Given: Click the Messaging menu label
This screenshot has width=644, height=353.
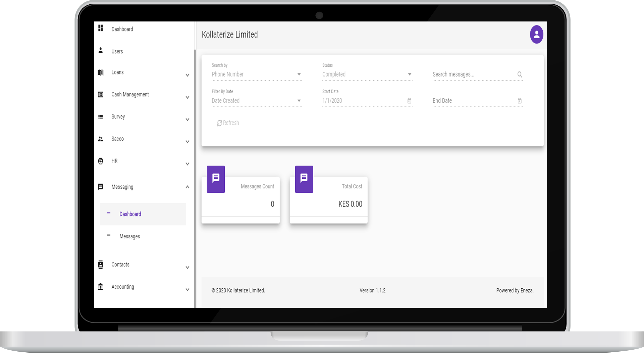Looking at the screenshot, I should click(122, 187).
